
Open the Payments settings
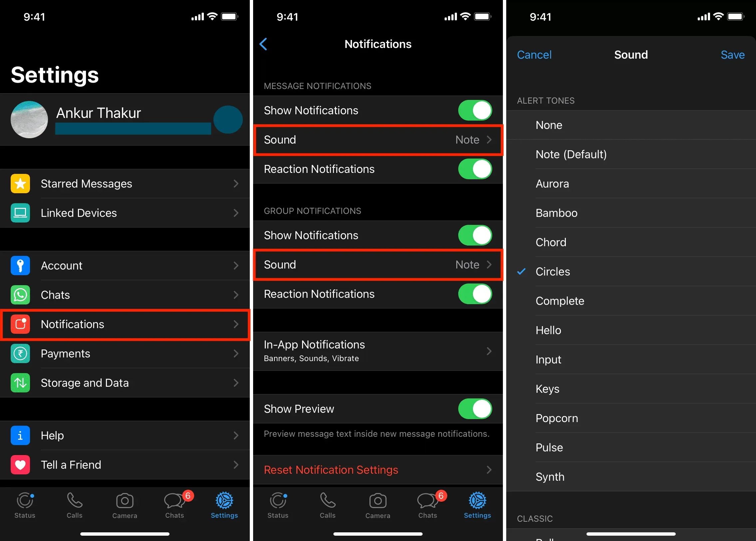126,353
